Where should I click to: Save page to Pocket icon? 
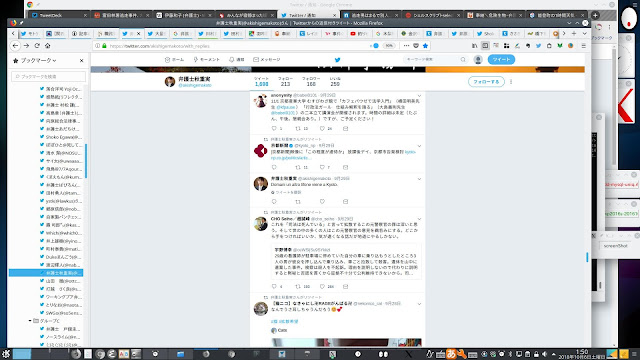[416, 46]
